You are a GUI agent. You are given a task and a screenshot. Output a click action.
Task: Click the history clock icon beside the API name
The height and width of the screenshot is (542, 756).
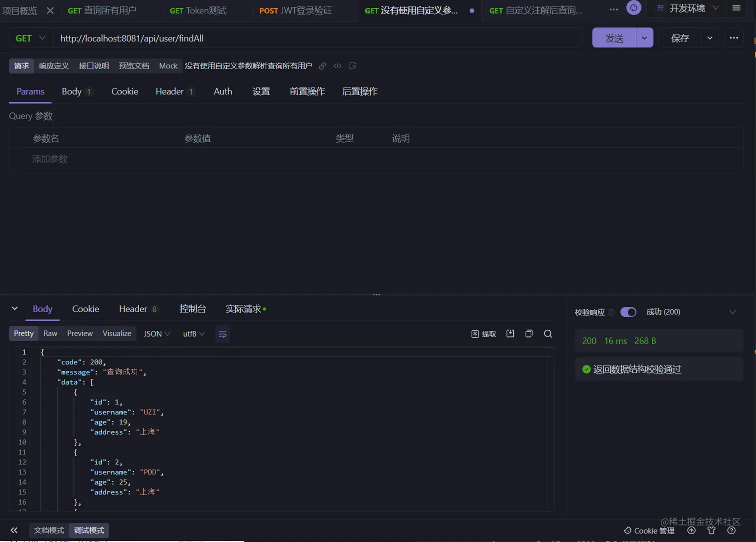pyautogui.click(x=353, y=66)
